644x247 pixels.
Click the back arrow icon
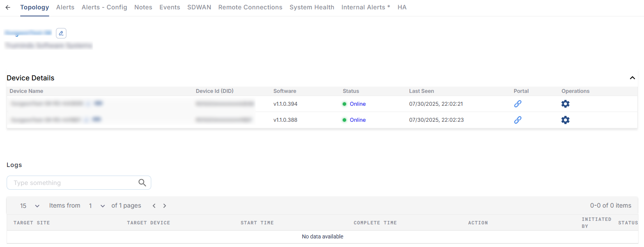click(8, 7)
